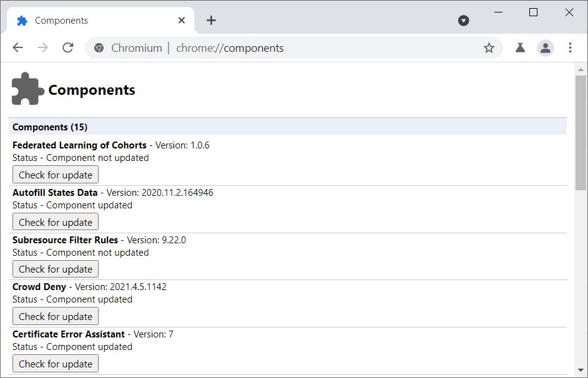Open the Chromium three-dot menu

(570, 48)
